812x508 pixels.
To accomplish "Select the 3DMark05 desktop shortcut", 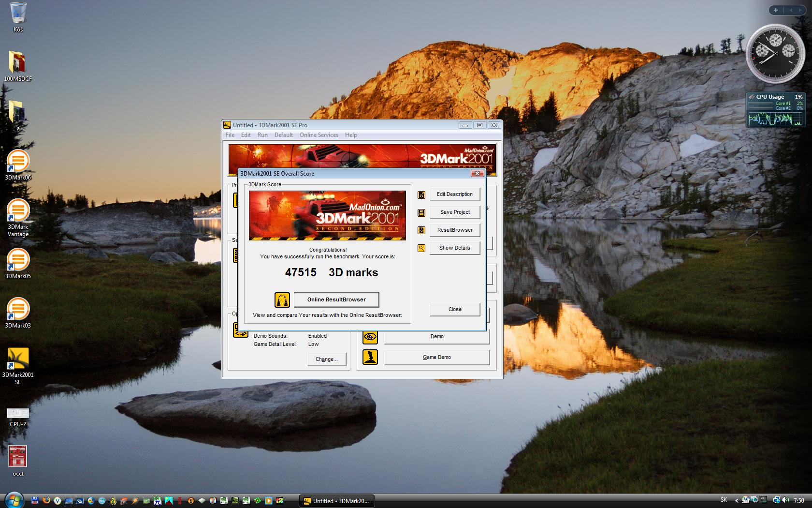I will point(18,264).
